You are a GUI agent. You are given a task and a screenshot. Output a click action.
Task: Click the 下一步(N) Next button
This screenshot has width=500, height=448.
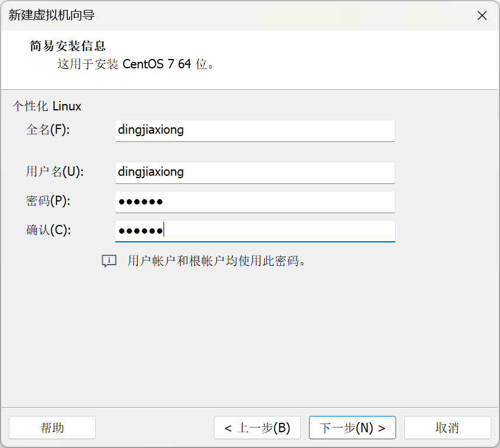coord(352,428)
